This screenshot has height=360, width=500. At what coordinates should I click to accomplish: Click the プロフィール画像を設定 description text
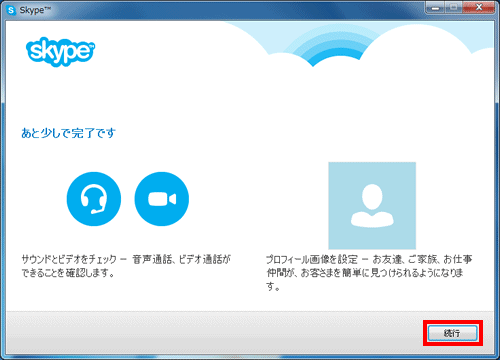click(x=369, y=272)
